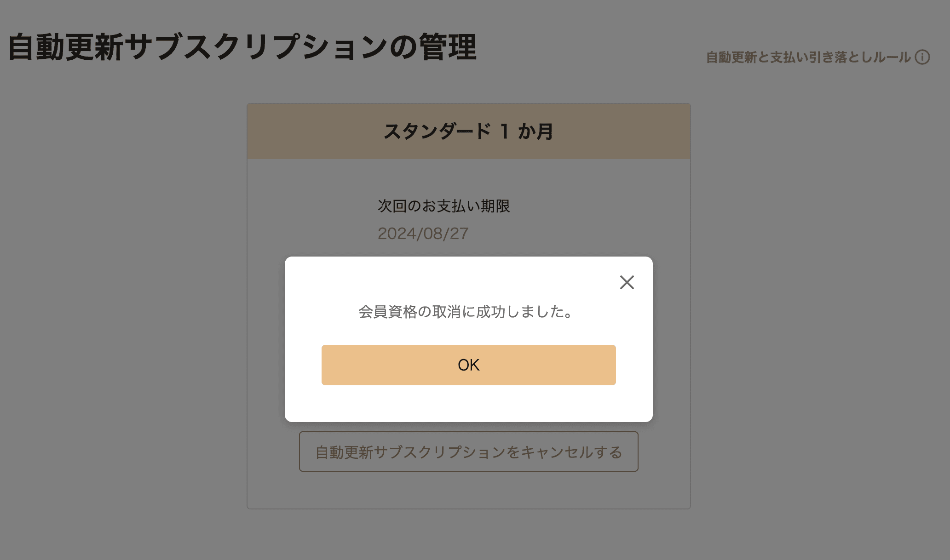Click the brown card banner for Standard plan
Screen dimensions: 950x560
point(468,131)
